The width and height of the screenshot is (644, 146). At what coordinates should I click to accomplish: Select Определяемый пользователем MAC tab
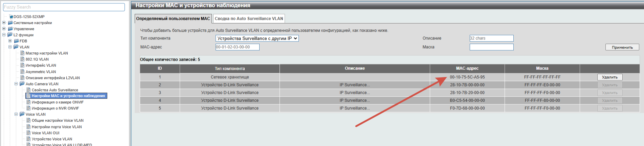(173, 19)
